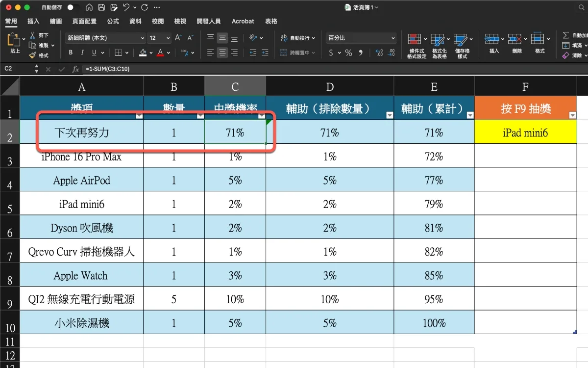Click the home icon in title bar
The width and height of the screenshot is (588, 368).
(x=89, y=7)
